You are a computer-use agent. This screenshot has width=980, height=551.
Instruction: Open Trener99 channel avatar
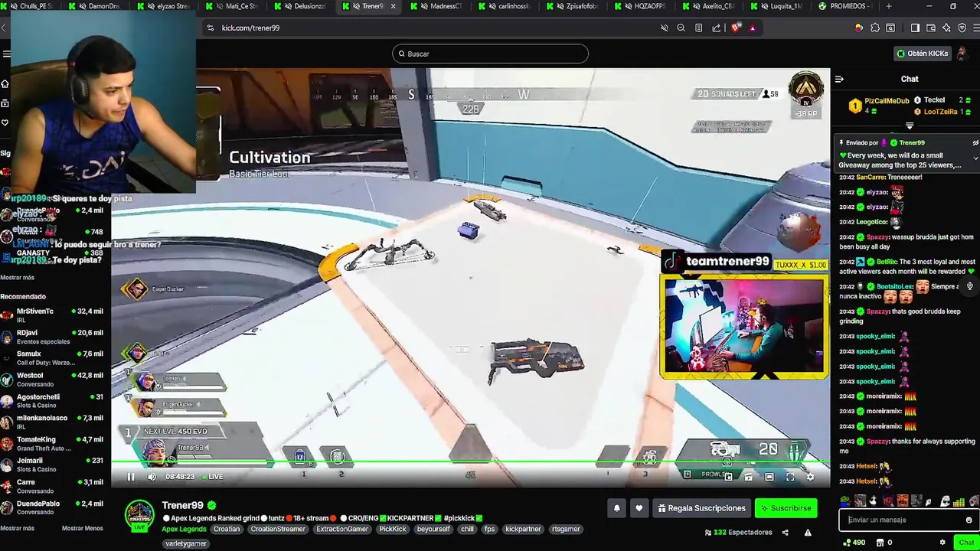pyautogui.click(x=139, y=514)
